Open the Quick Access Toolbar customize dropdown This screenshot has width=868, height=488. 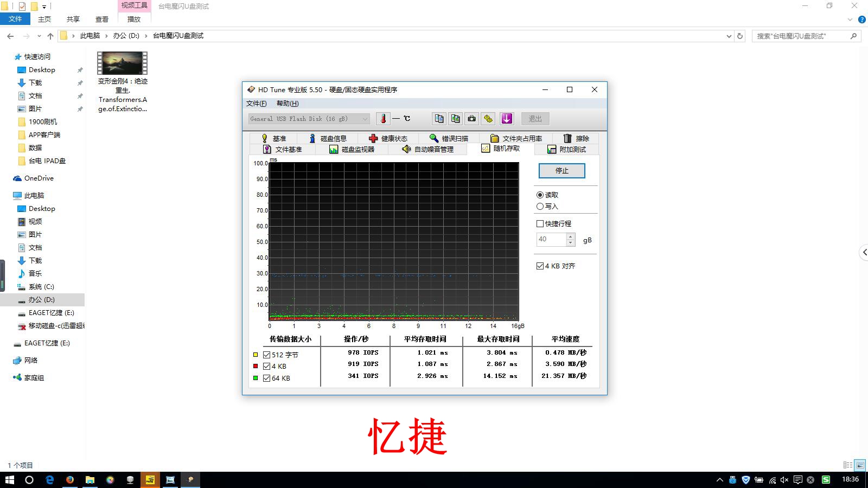(x=44, y=7)
